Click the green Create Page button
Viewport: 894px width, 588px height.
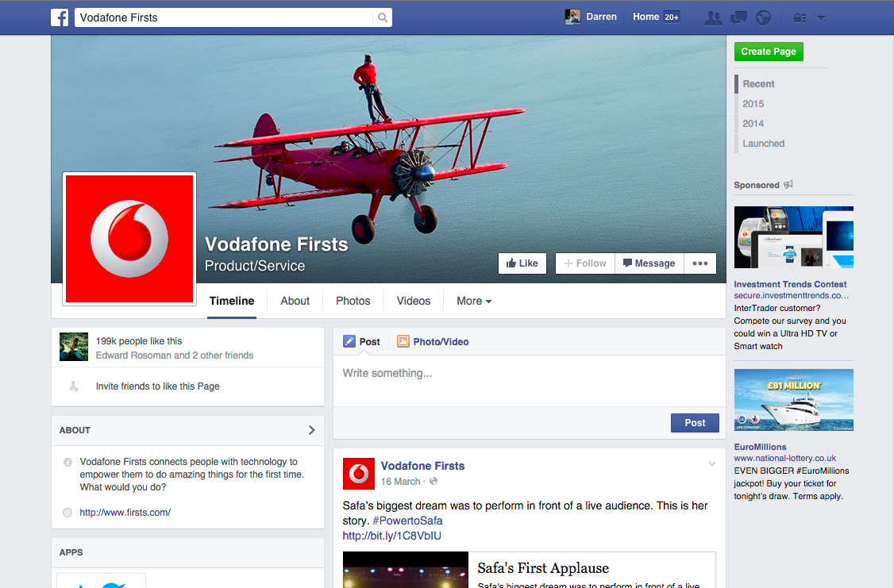click(x=769, y=52)
